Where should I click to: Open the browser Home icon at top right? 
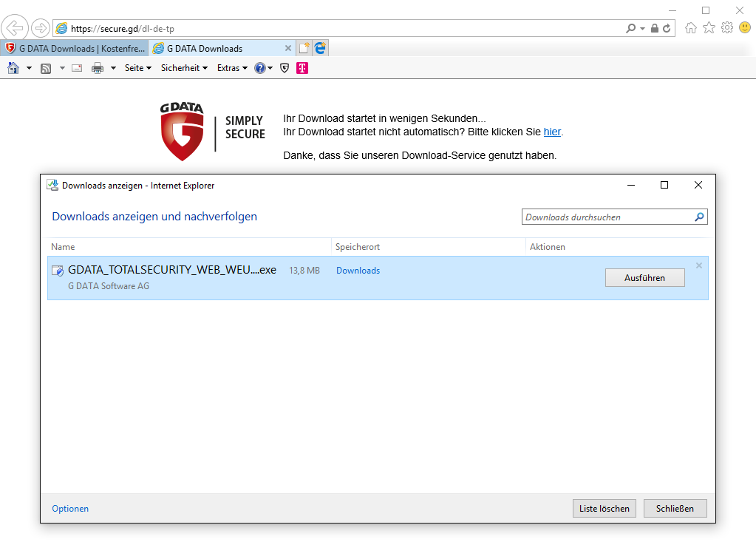(x=691, y=28)
